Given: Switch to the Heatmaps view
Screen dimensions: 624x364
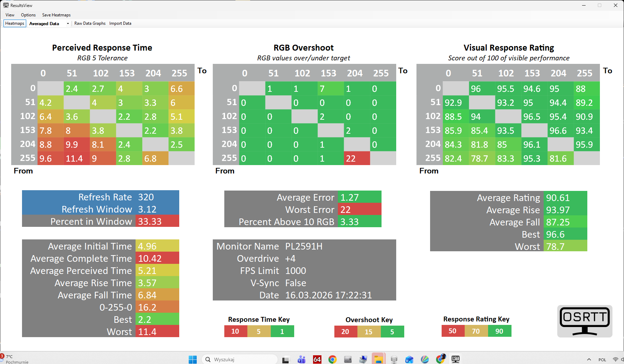Looking at the screenshot, I should coord(15,23).
